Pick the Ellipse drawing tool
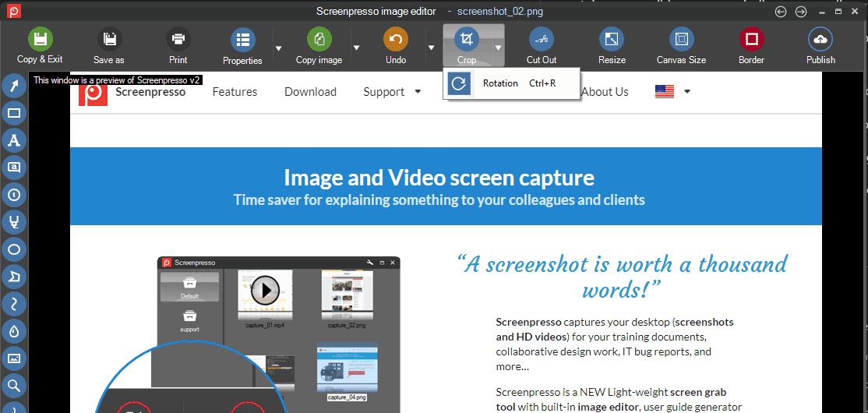The height and width of the screenshot is (413, 868). pos(14,249)
